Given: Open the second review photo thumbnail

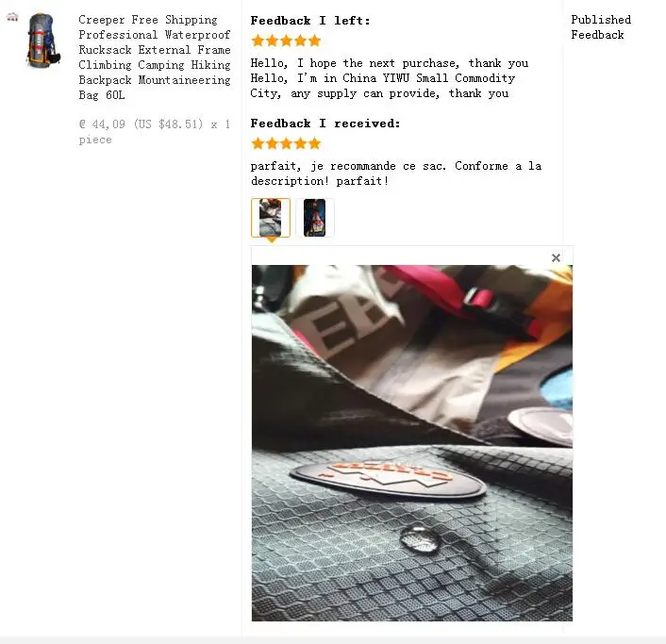Looking at the screenshot, I should (x=315, y=218).
